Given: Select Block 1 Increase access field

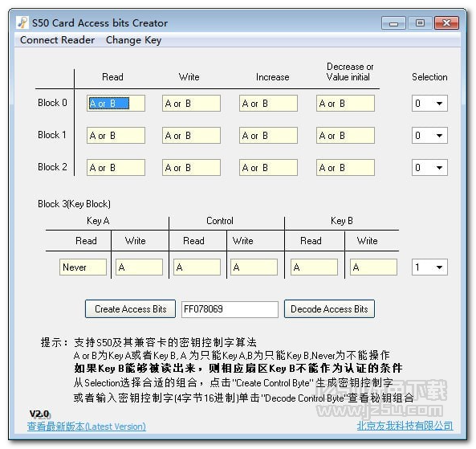Looking at the screenshot, I should pyautogui.click(x=268, y=136).
